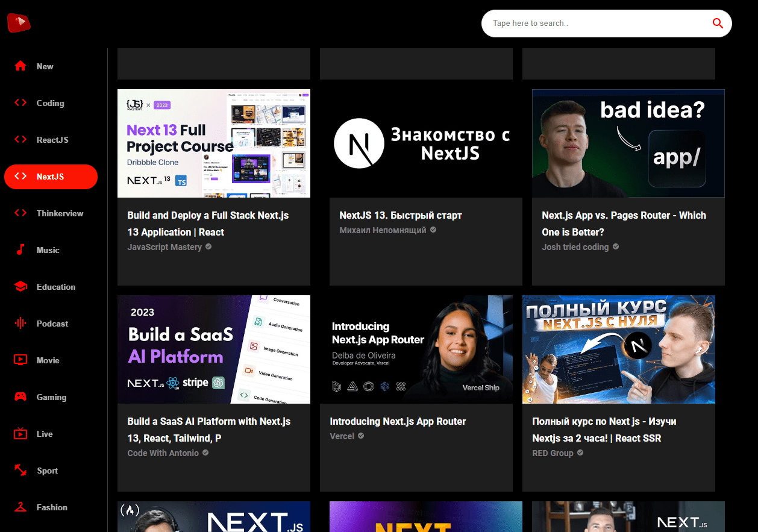Screen dimensions: 758x532
Task: Click verified badge next to Code With Antonio
Action: [x=205, y=453]
